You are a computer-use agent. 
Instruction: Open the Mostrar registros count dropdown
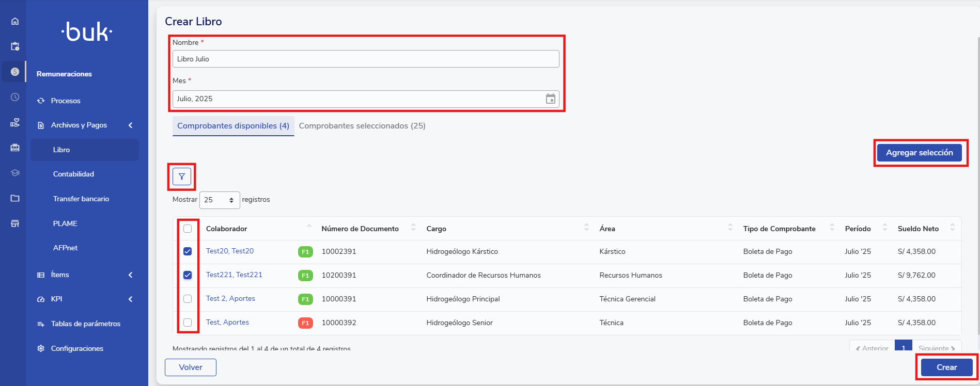tap(220, 200)
